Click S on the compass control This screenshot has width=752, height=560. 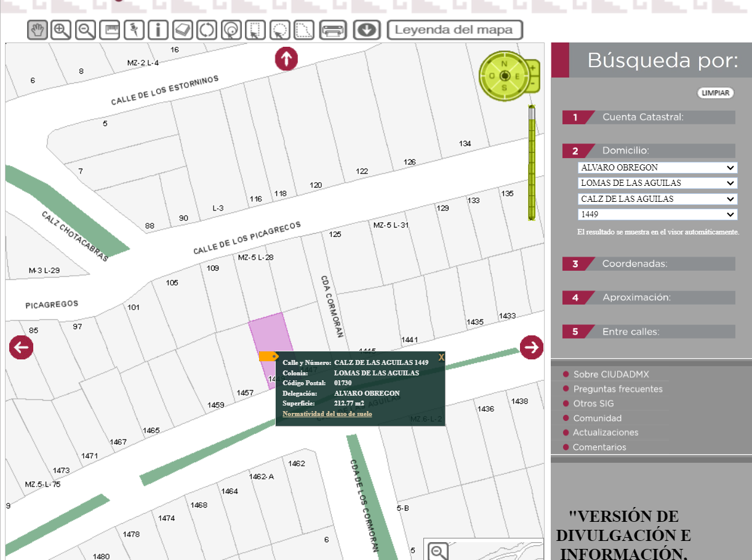[505, 88]
